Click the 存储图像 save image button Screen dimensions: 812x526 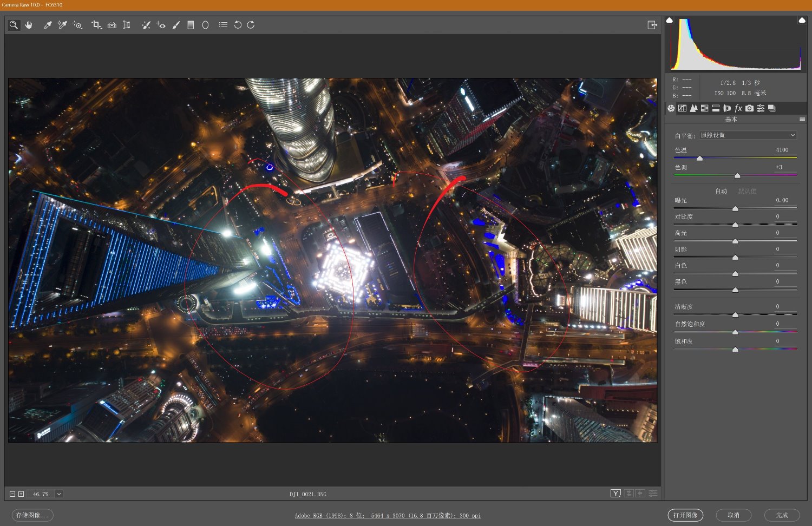pos(32,515)
